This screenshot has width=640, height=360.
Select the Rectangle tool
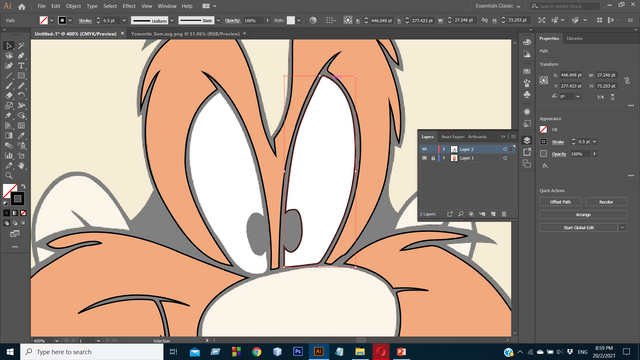(x=21, y=76)
